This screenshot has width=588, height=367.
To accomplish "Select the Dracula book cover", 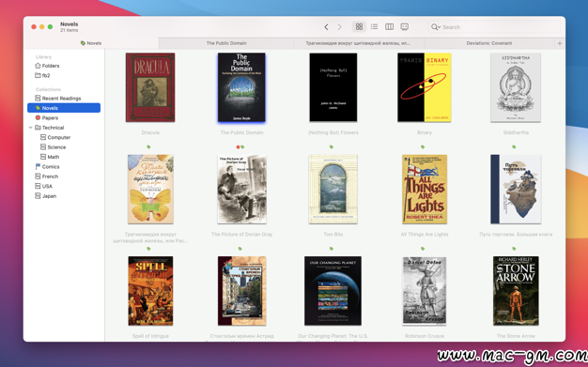I will click(x=150, y=87).
